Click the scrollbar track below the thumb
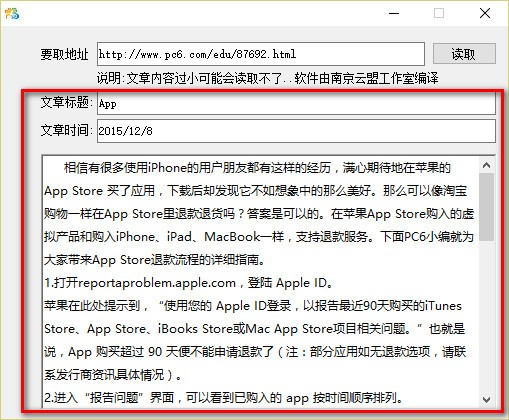The image size is (509, 420). 486,316
